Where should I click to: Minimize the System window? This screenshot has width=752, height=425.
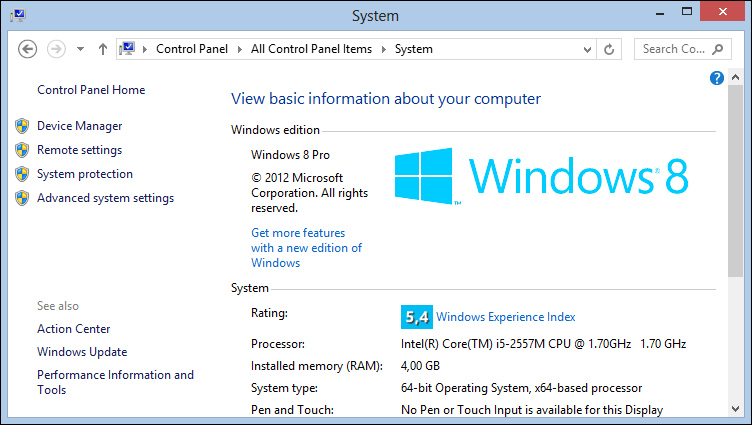(660, 13)
